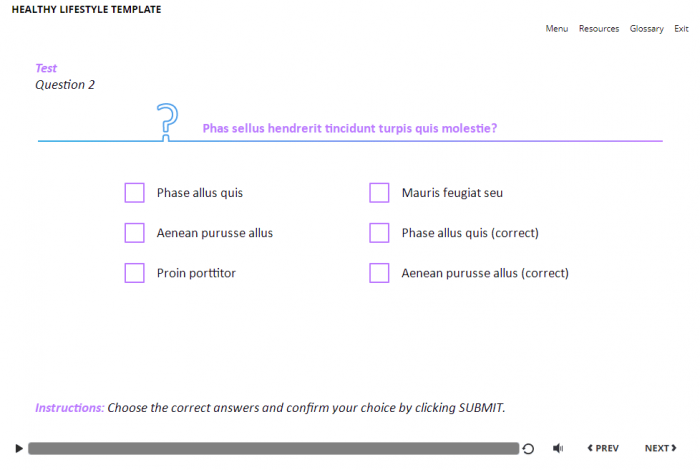Screen dimensions: 700x470
Task: Enable 'Aenean purusse allus (correct)' checkbox
Action: (379, 273)
